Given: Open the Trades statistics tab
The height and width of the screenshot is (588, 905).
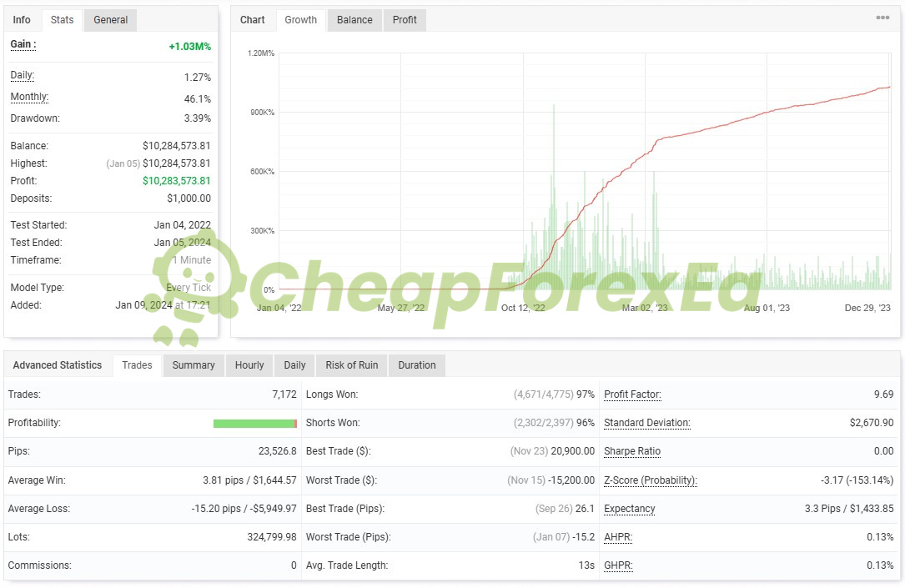Looking at the screenshot, I should pyautogui.click(x=138, y=365).
